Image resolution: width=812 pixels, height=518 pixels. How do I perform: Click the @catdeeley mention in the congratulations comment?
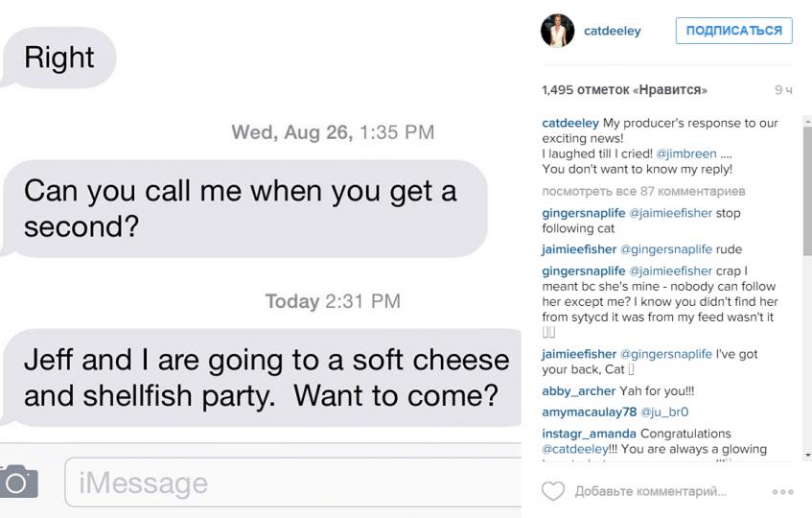click(x=574, y=449)
